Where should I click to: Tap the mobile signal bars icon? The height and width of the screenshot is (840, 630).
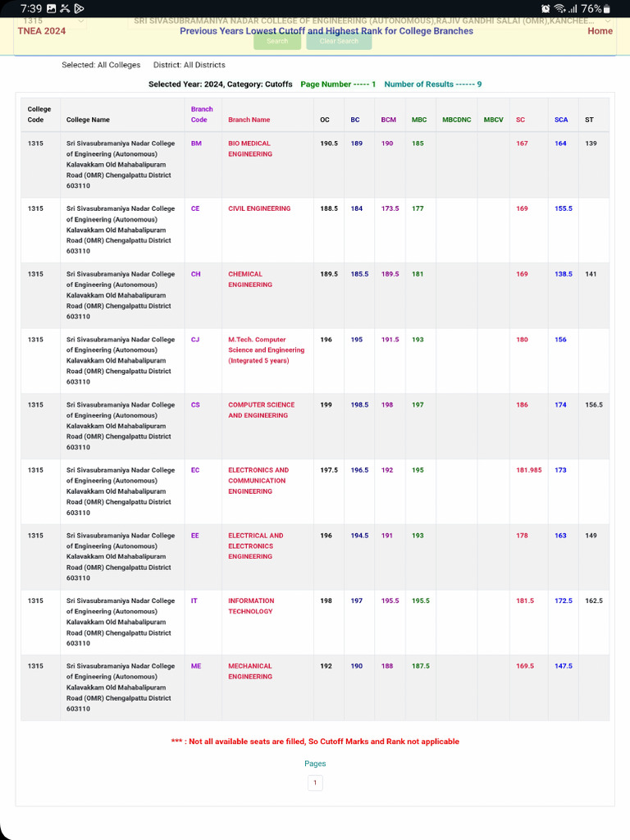click(573, 8)
